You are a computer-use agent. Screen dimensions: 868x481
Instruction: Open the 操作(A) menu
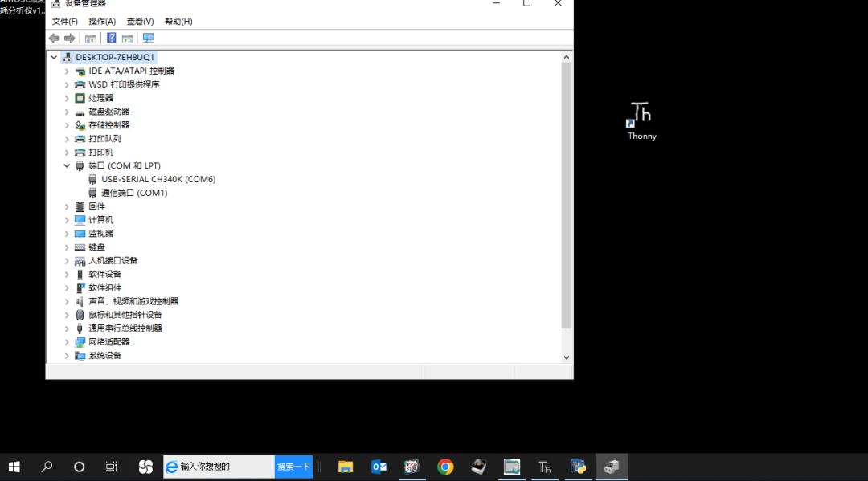pyautogui.click(x=102, y=22)
